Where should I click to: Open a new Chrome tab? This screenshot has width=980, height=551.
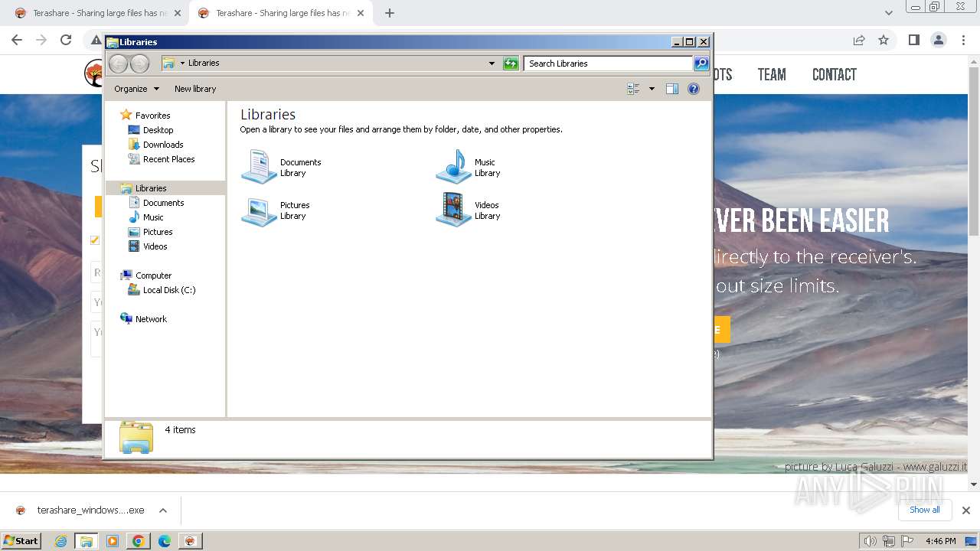coord(389,13)
